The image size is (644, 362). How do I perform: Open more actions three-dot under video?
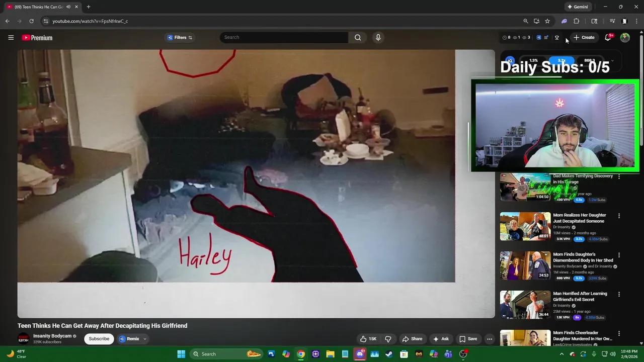490,339
